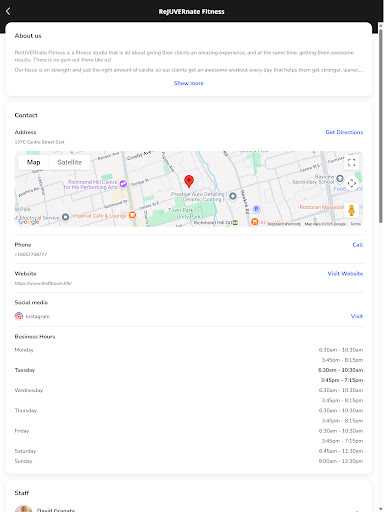Click the red location pin on map
Screen dimensions: 384x512
pyautogui.click(x=189, y=181)
